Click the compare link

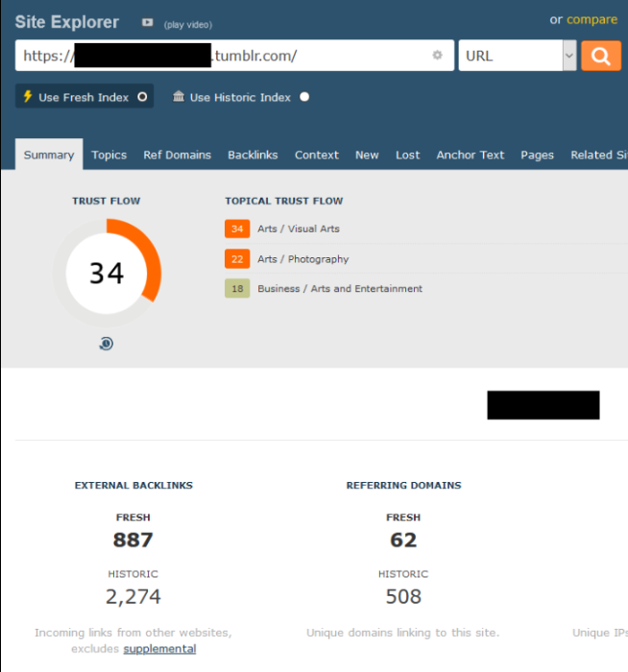pyautogui.click(x=592, y=19)
